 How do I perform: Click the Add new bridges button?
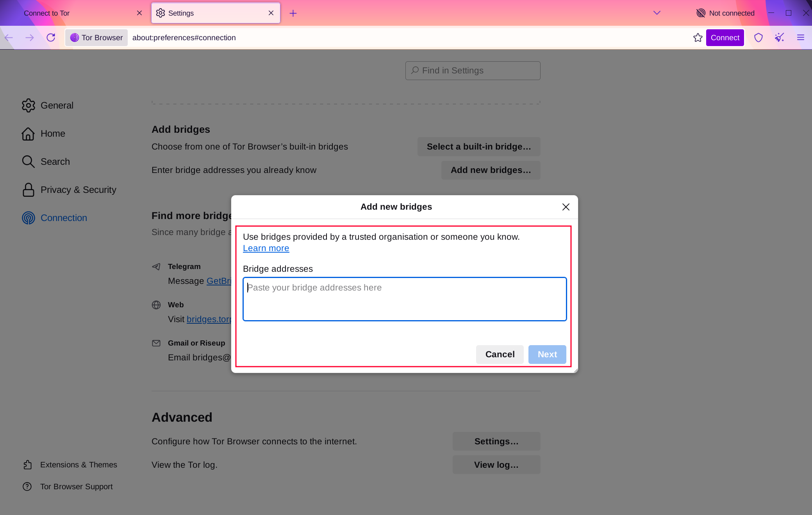tap(491, 170)
